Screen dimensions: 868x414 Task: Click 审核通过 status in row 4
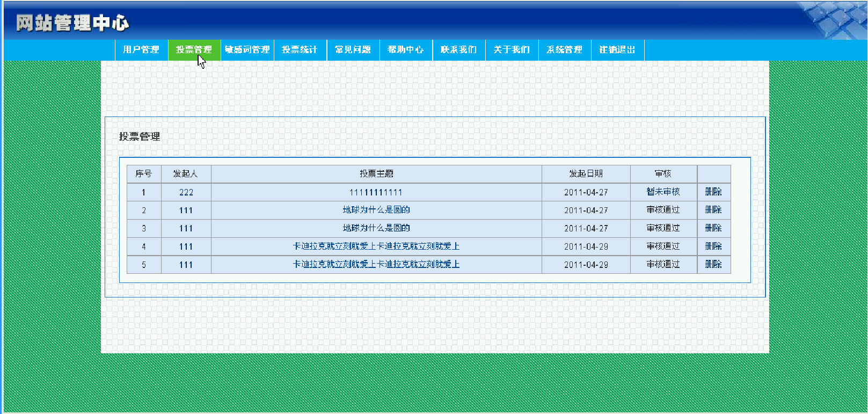[663, 246]
